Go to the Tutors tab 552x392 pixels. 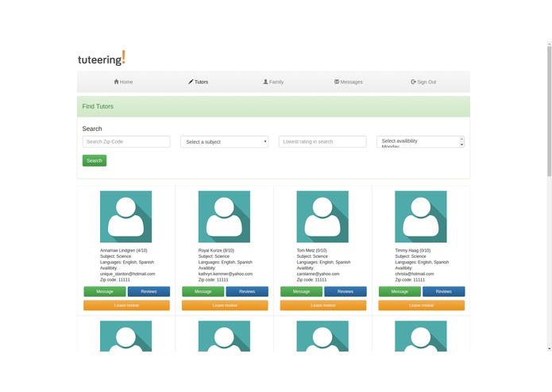199,82
